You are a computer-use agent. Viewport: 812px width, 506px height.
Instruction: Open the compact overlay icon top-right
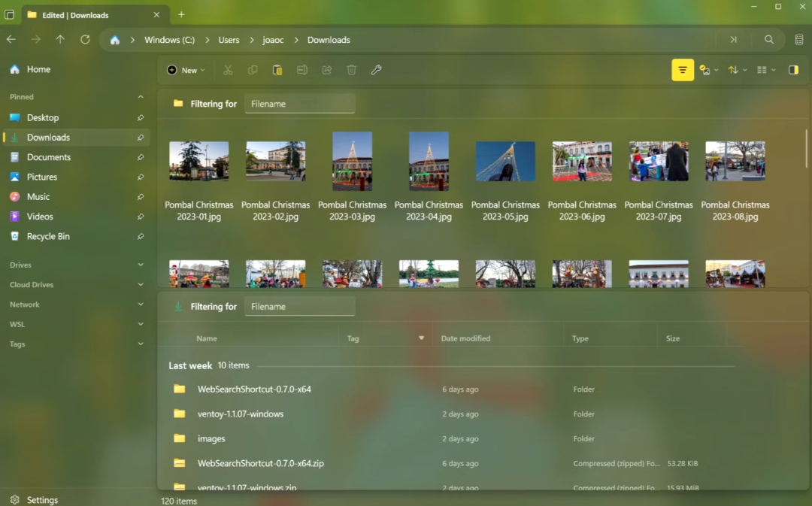pyautogui.click(x=799, y=39)
